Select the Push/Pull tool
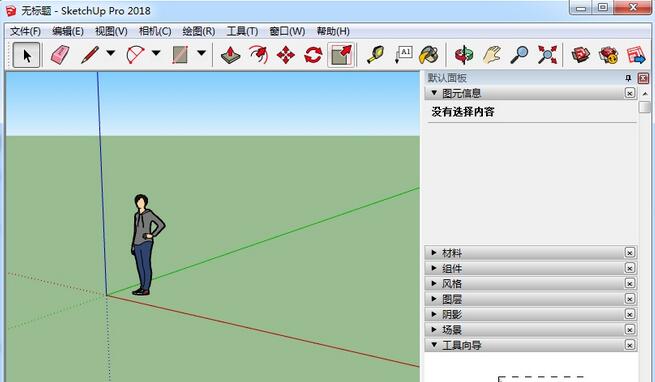Image resolution: width=655 pixels, height=382 pixels. point(230,55)
